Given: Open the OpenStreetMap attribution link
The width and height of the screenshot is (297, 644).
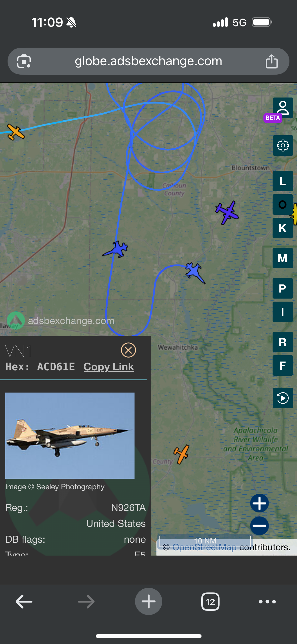Looking at the screenshot, I should pos(204,547).
